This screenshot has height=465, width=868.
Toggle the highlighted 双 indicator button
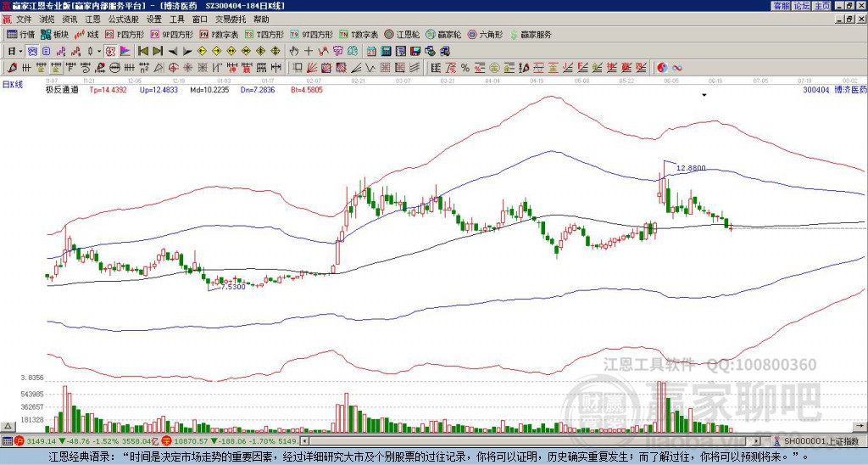(110, 51)
